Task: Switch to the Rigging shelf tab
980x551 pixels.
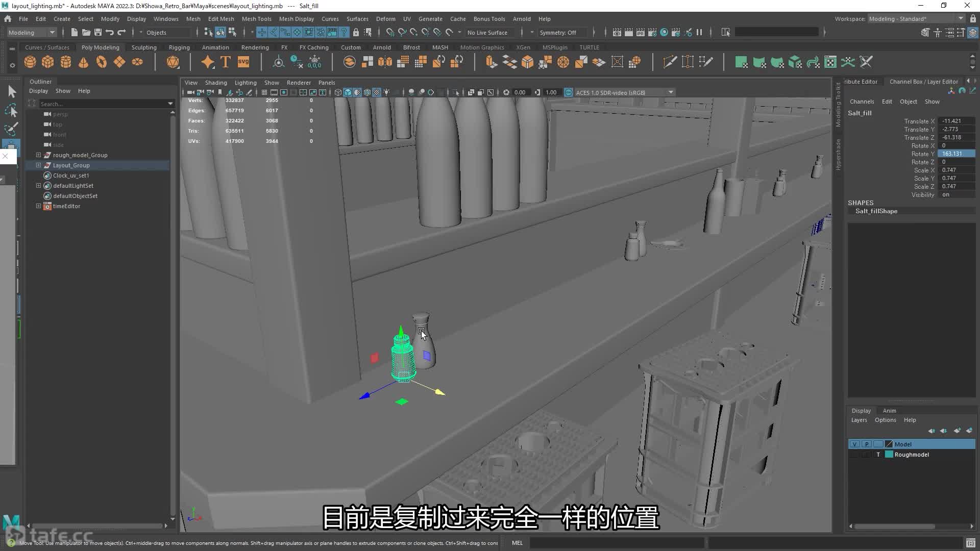Action: (x=179, y=47)
